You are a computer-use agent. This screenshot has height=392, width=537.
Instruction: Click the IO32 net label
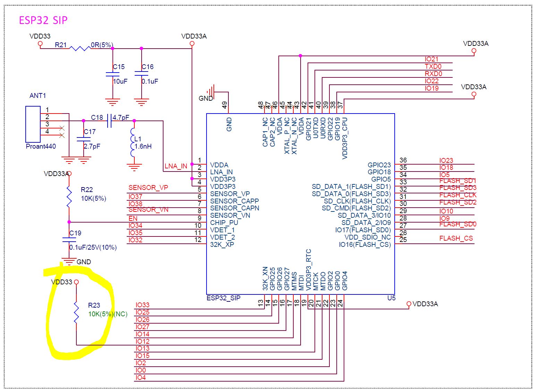click(135, 240)
